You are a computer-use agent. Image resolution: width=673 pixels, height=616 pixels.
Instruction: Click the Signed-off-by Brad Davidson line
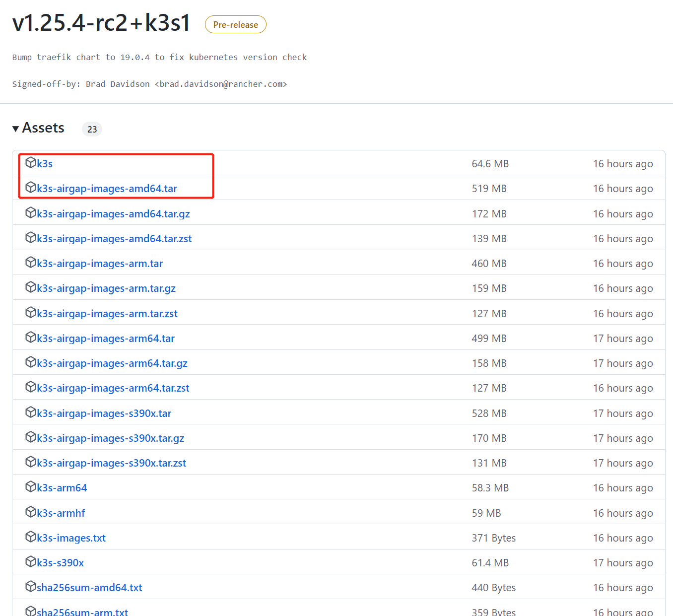click(x=149, y=84)
